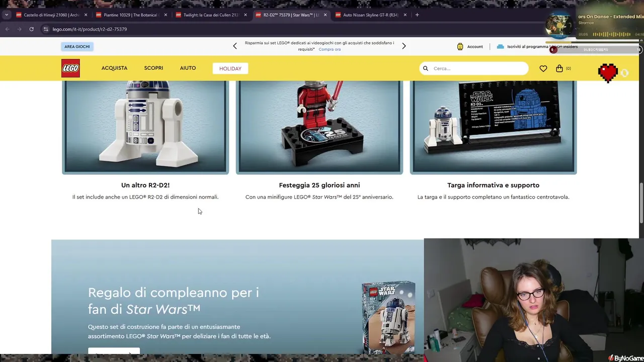The image size is (644, 362).
Task: Click the Account minifigure head icon
Action: tap(460, 46)
